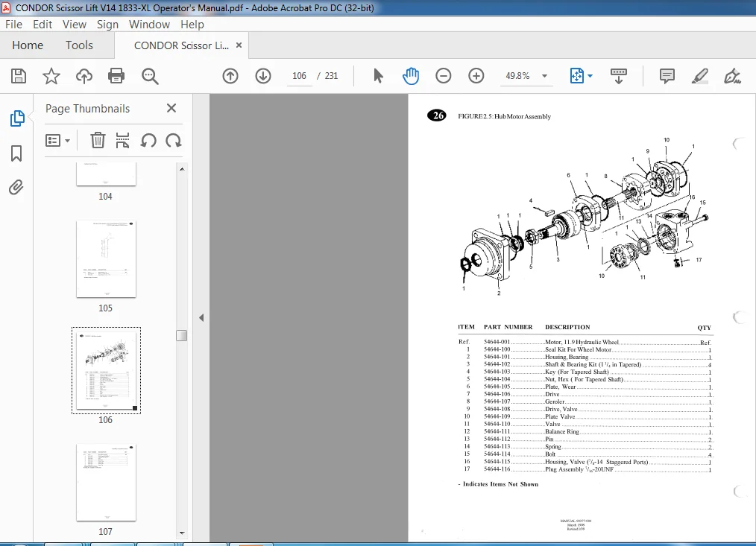
Task: Go to next page arrow
Action: [x=263, y=76]
